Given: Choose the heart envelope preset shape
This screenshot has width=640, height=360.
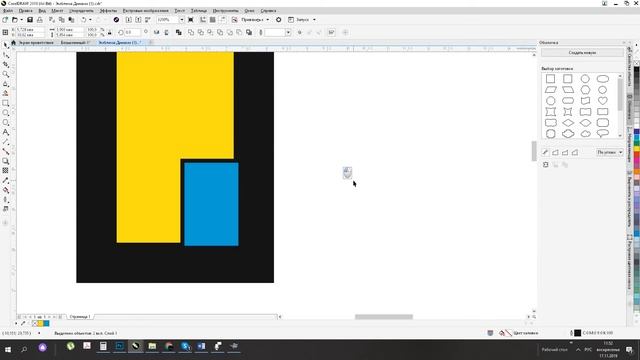Looking at the screenshot, I should pos(602,100).
